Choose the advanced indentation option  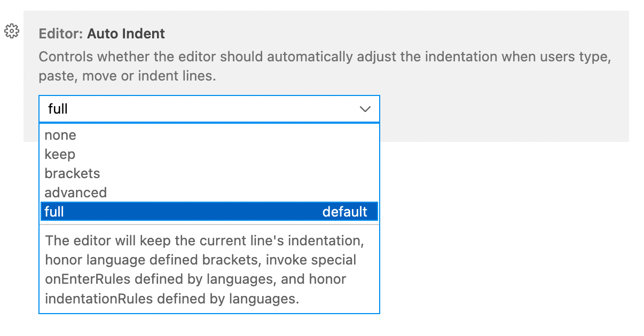point(75,193)
